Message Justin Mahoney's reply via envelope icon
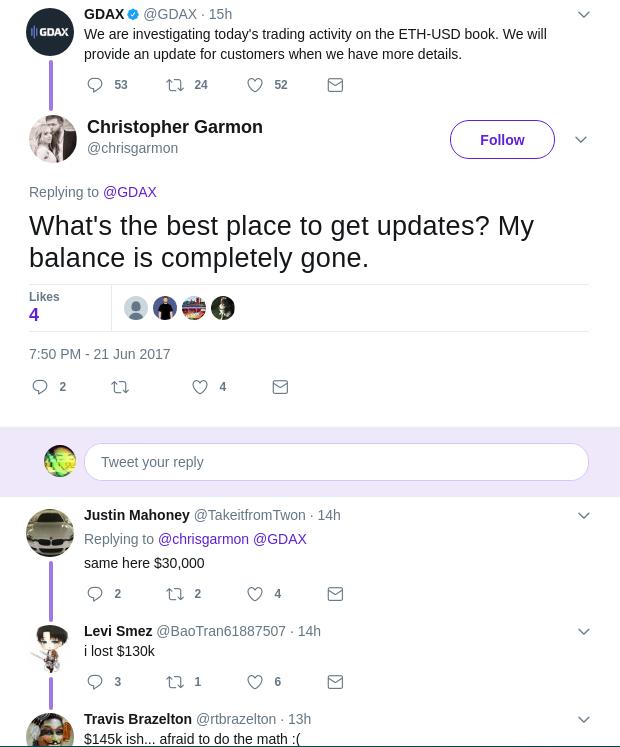620x747 pixels. point(336,594)
